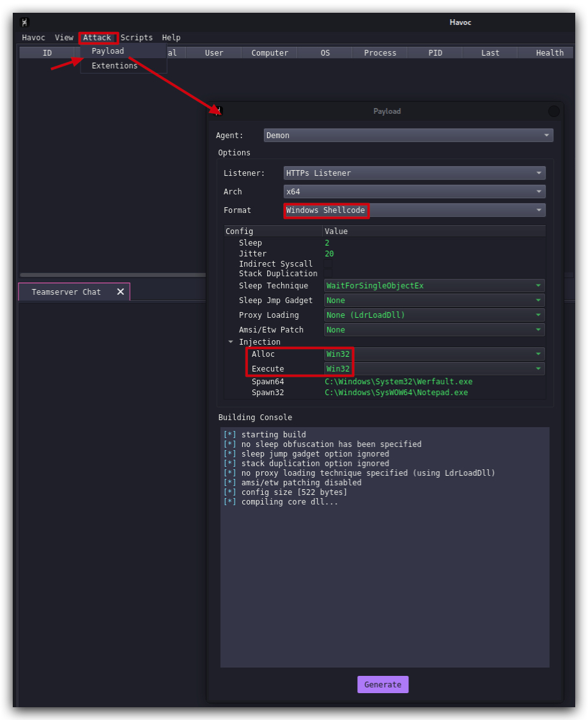Toggle the Stack Duplication checkbox
Image resolution: width=588 pixels, height=720 pixels.
[x=328, y=274]
